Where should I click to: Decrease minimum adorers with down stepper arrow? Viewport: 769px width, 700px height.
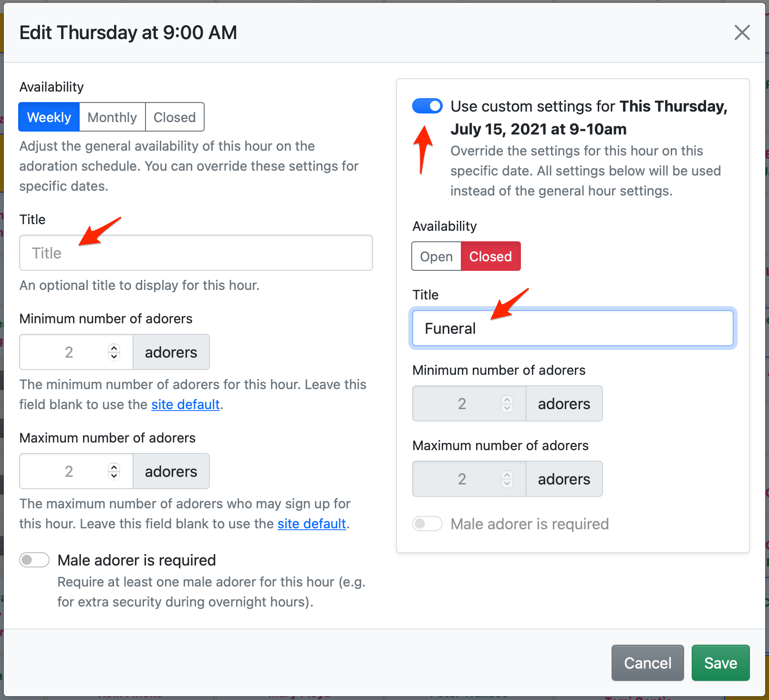tap(114, 356)
